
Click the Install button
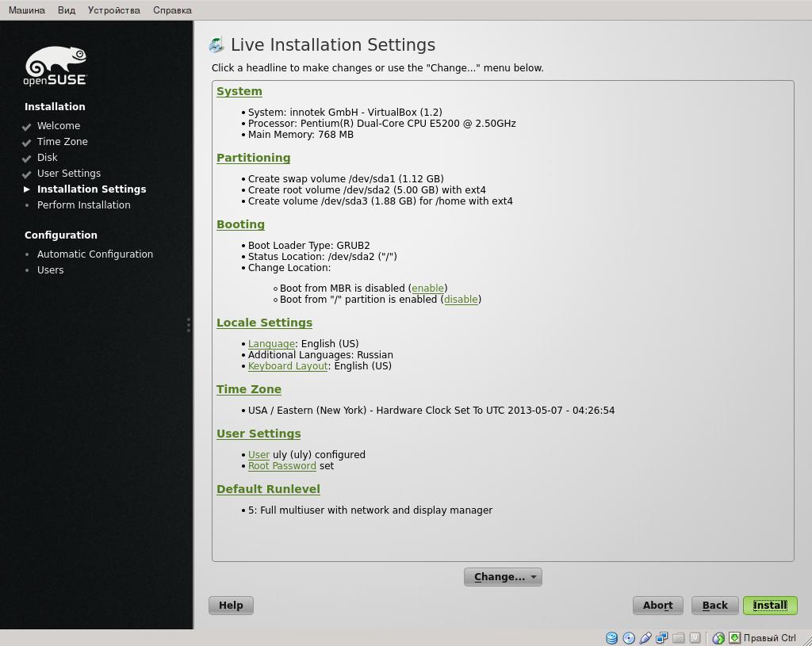(770, 605)
